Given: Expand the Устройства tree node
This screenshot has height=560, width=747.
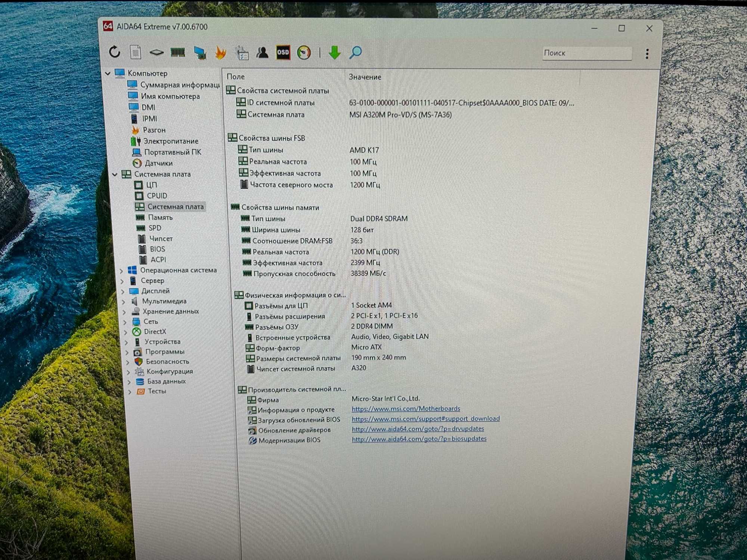Looking at the screenshot, I should [x=127, y=342].
